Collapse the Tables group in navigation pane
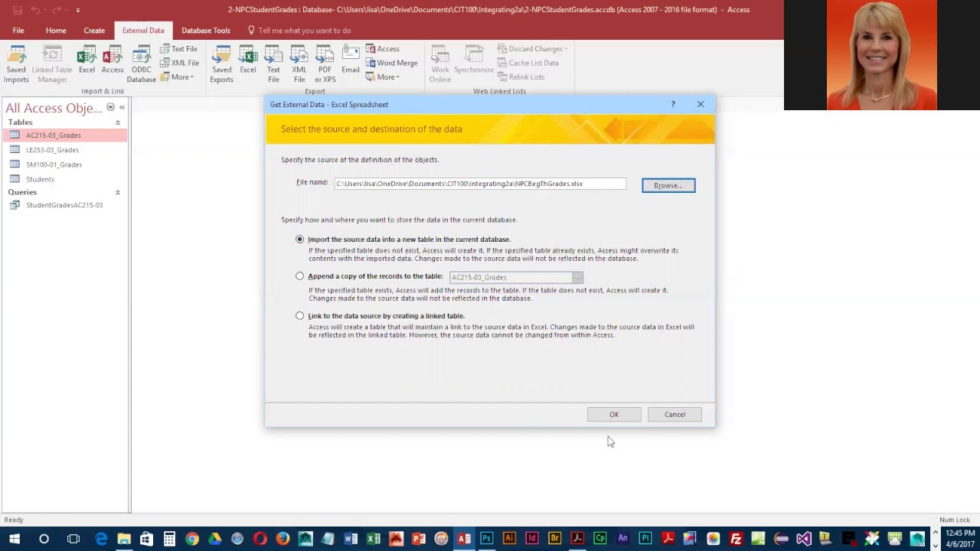This screenshot has width=980, height=551. (x=117, y=122)
